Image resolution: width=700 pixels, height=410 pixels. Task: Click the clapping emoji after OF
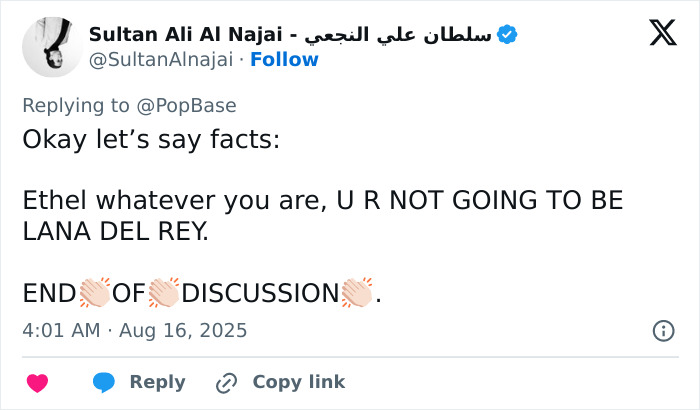click(x=164, y=294)
